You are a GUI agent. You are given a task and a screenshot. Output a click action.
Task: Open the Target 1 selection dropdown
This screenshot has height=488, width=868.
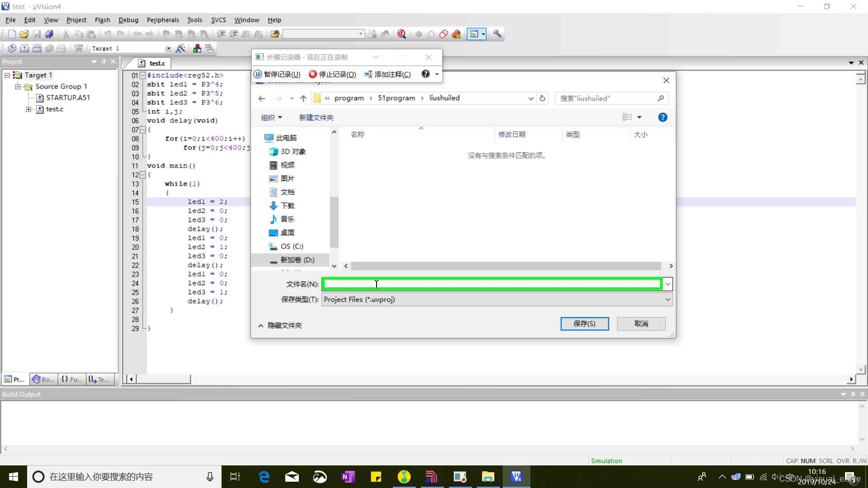168,48
